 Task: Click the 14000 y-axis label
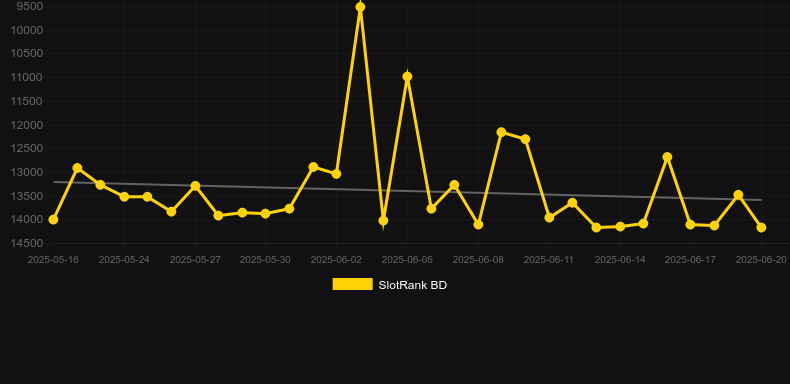pyautogui.click(x=27, y=220)
